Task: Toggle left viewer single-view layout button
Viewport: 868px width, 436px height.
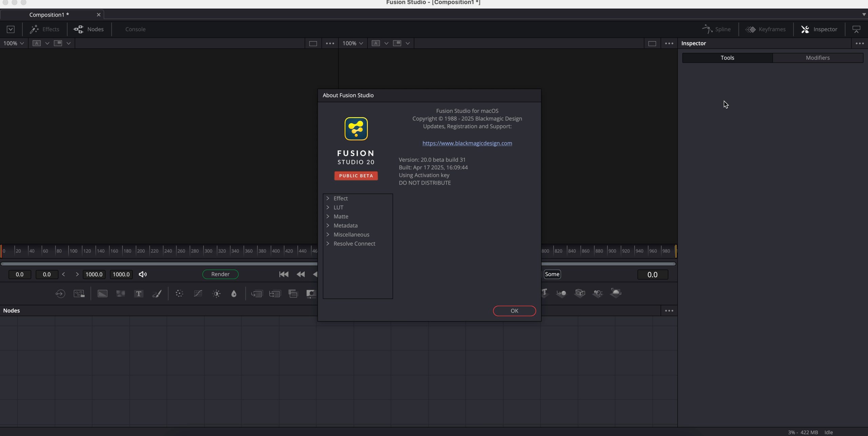Action: (313, 43)
